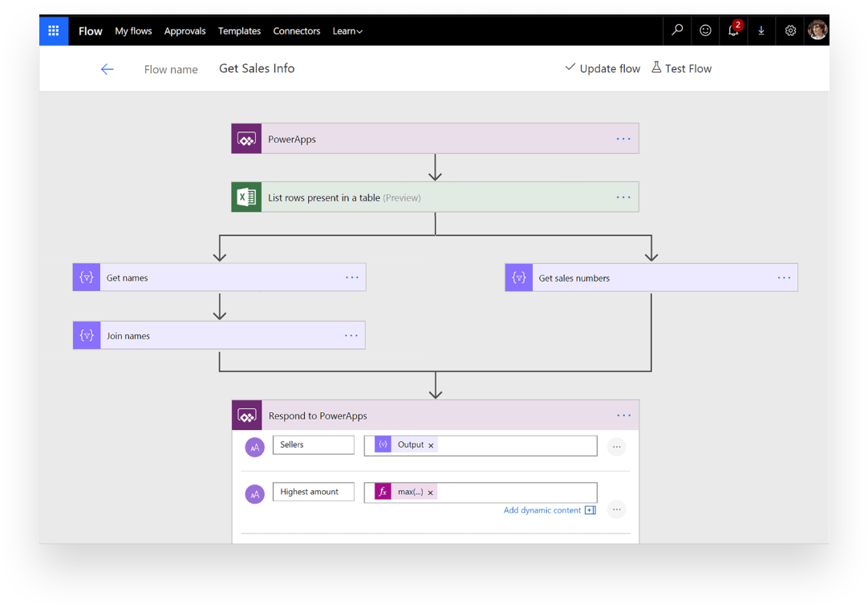Screen dimensions: 868x616
Task: Click the Test Flow flask icon
Action: point(656,67)
